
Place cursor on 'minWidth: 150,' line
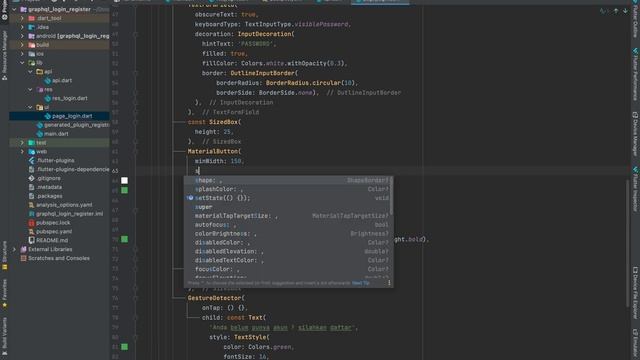[219, 161]
